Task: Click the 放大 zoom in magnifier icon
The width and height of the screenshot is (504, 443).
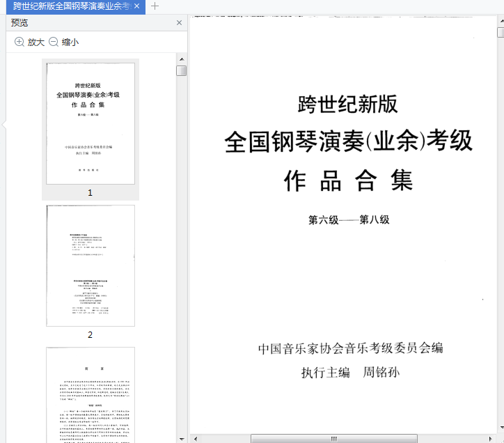Action: pos(19,42)
